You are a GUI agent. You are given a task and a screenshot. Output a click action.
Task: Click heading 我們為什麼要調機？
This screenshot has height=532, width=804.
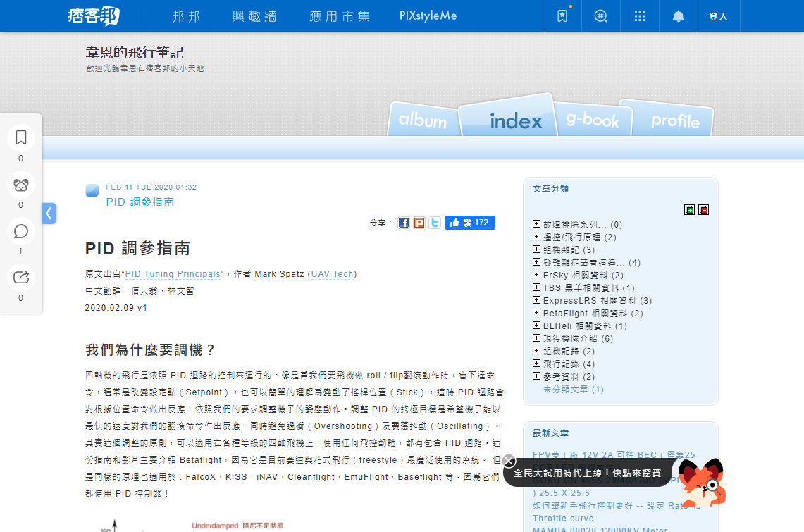point(150,350)
